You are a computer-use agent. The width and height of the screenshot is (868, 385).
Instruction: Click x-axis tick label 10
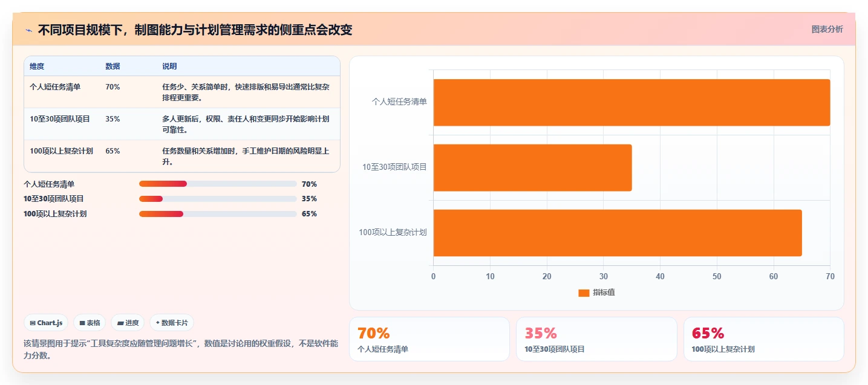click(x=490, y=277)
